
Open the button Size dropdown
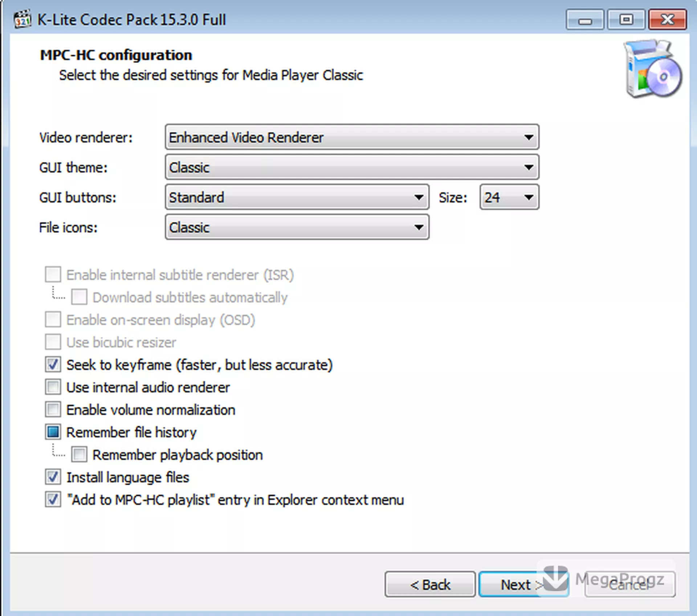click(509, 197)
